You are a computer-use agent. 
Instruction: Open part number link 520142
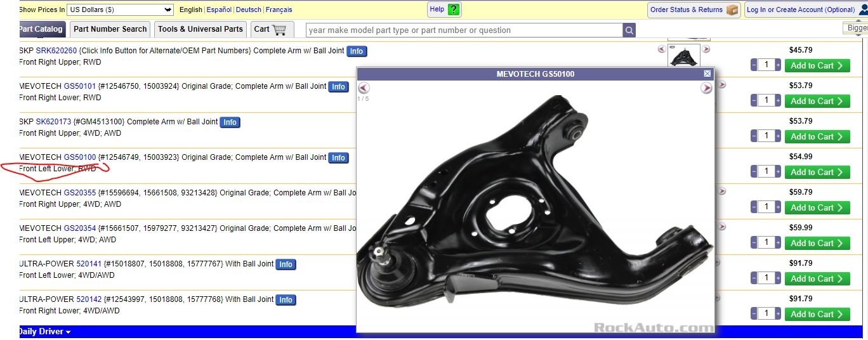point(89,299)
